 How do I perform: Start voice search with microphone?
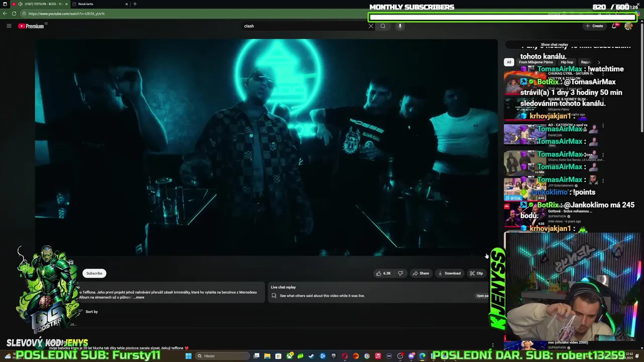(x=400, y=26)
